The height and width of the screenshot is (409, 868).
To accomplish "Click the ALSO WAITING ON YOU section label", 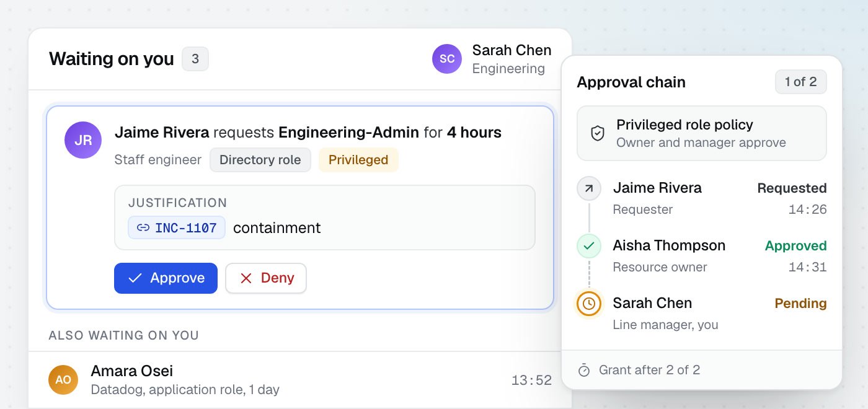I will 124,335.
